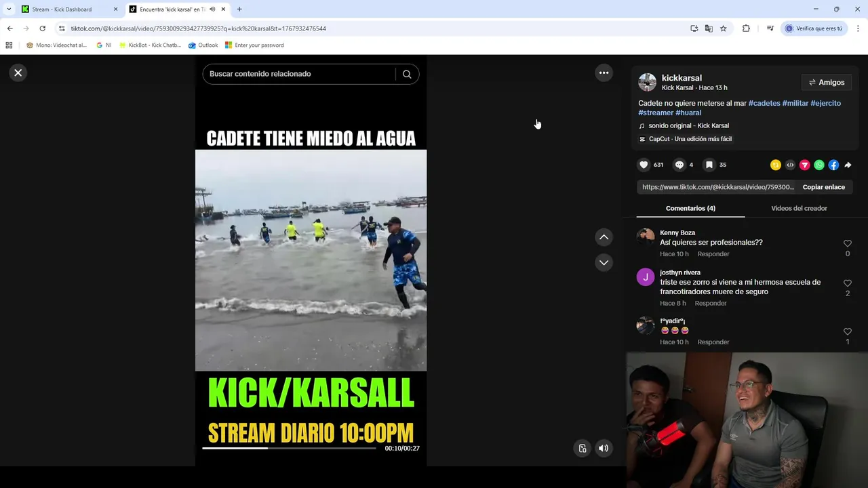Open kickkarsal username link

point(682,78)
